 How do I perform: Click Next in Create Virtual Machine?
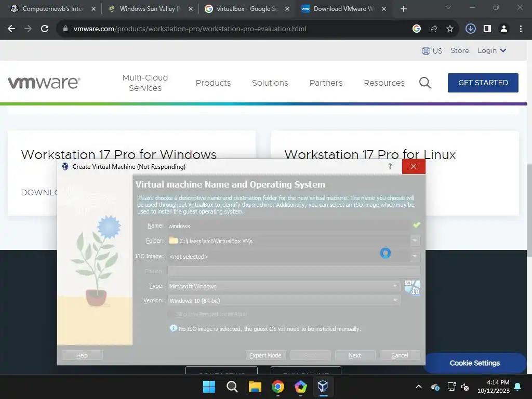pos(355,355)
